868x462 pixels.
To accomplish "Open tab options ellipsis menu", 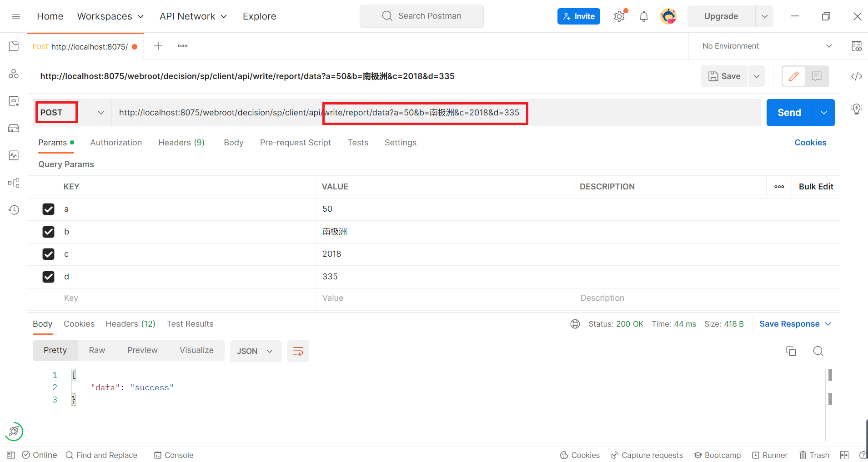I will pos(183,46).
